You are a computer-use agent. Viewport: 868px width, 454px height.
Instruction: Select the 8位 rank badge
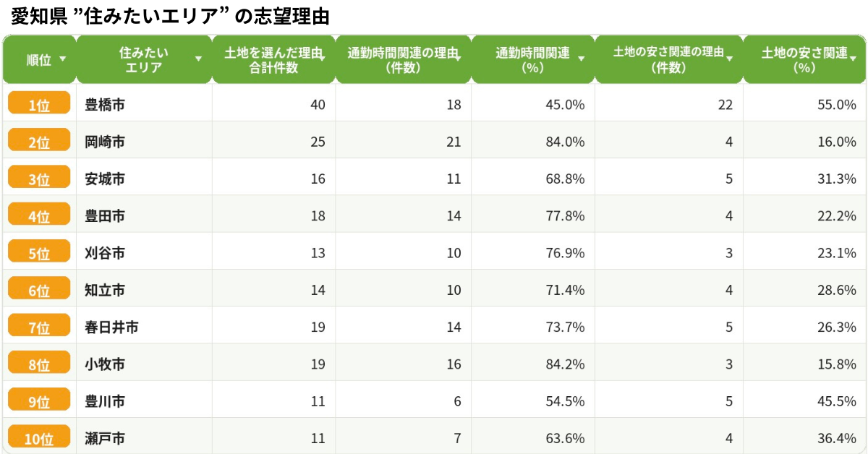[x=39, y=364]
